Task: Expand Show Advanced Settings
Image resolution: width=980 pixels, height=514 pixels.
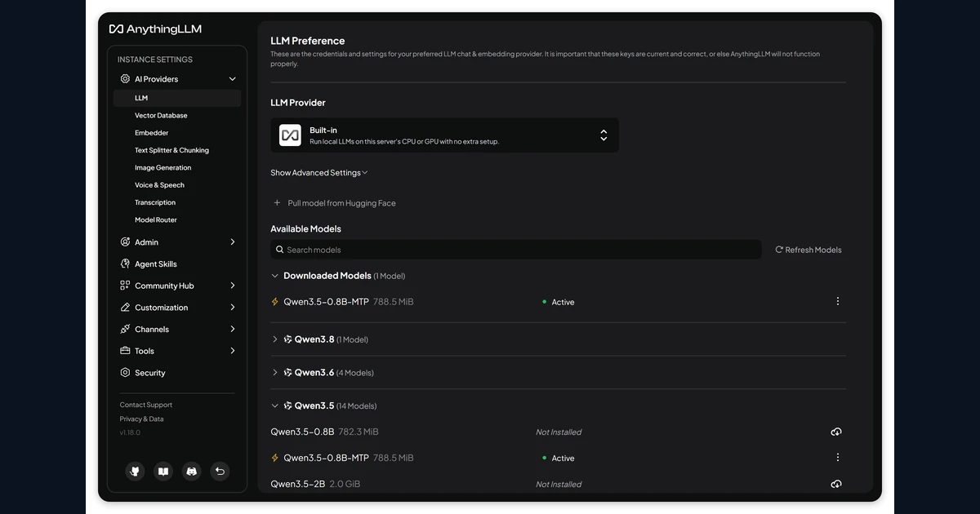Action: 319,173
